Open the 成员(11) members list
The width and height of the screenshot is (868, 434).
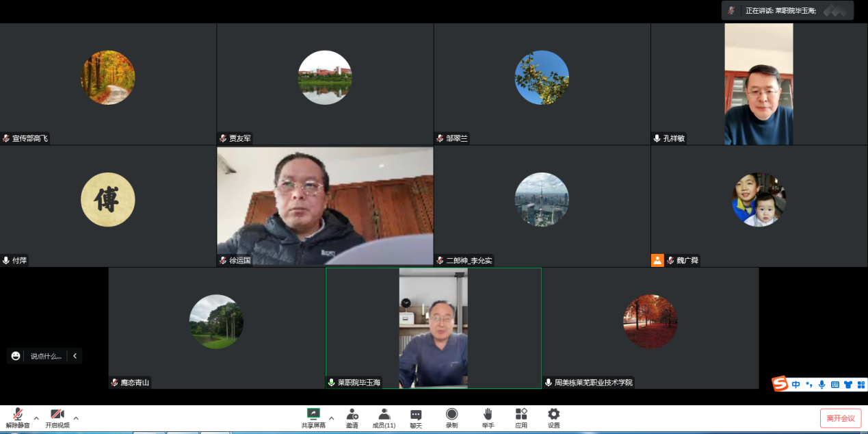pos(384,414)
